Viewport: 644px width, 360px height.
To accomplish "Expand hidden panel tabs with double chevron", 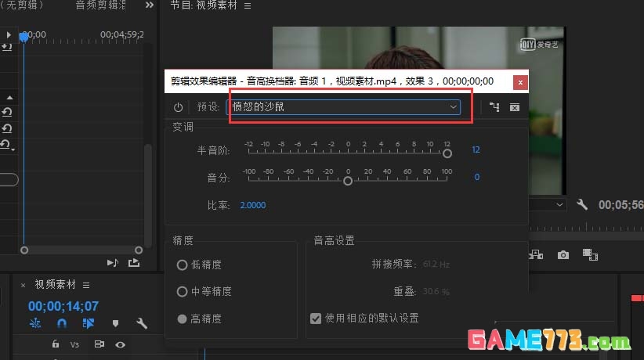I will pyautogui.click(x=150, y=5).
